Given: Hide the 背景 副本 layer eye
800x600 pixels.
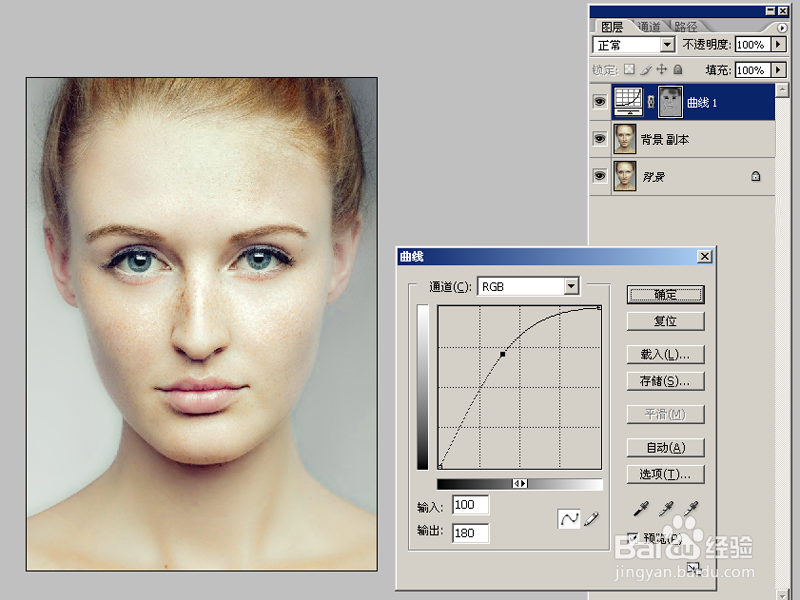Looking at the screenshot, I should click(599, 139).
